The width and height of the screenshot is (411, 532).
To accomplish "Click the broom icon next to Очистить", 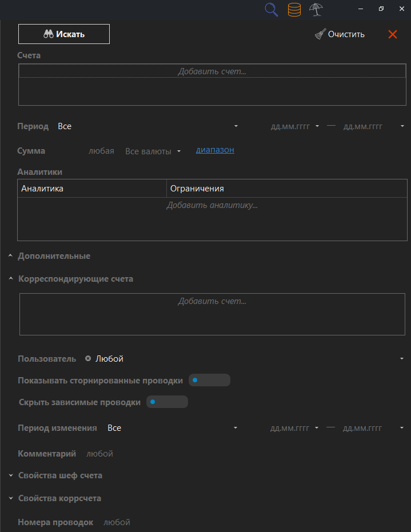I will (320, 34).
